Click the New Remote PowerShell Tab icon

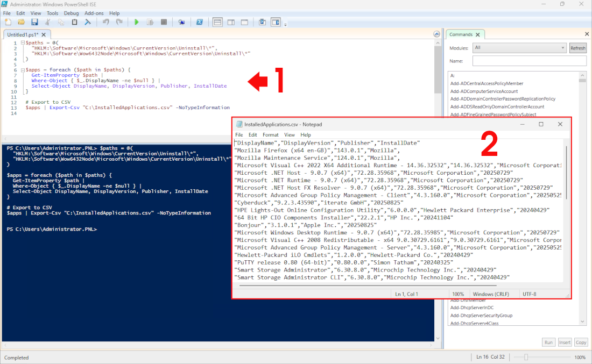click(181, 22)
